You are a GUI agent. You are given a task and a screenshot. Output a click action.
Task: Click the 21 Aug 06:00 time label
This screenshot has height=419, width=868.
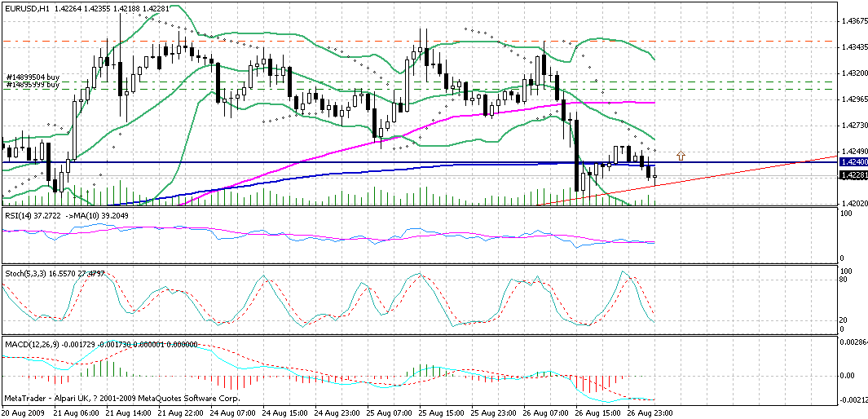tap(77, 413)
